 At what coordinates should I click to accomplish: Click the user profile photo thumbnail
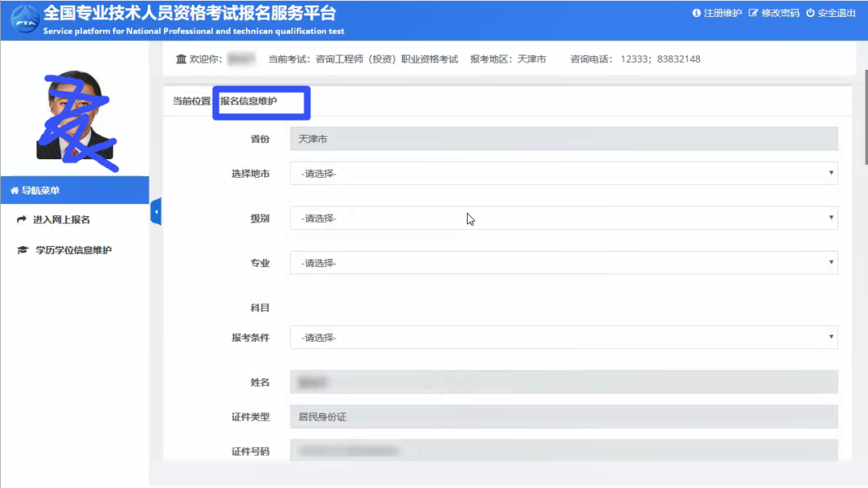pyautogui.click(x=75, y=117)
